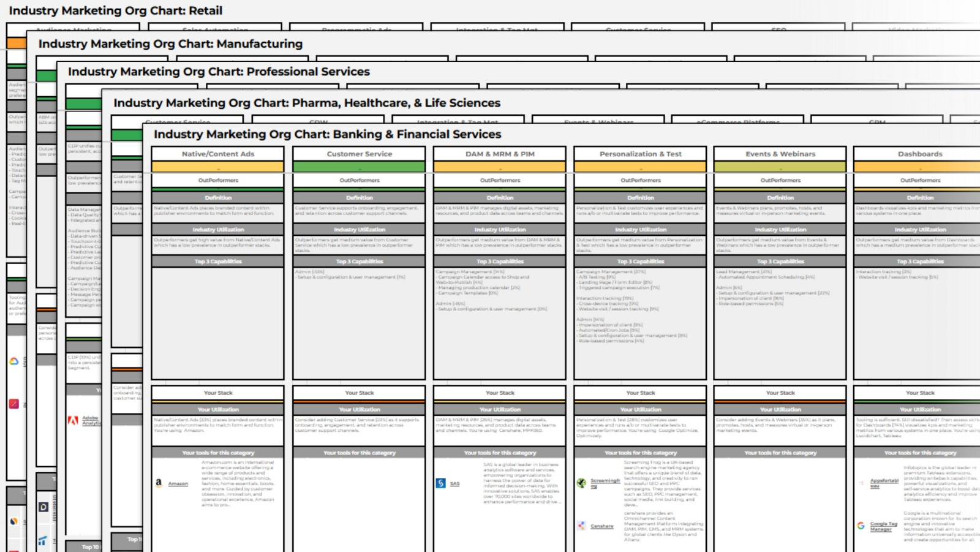Open the Adobe Analytics link
Viewport: 980px width, 552px height.
tap(91, 420)
